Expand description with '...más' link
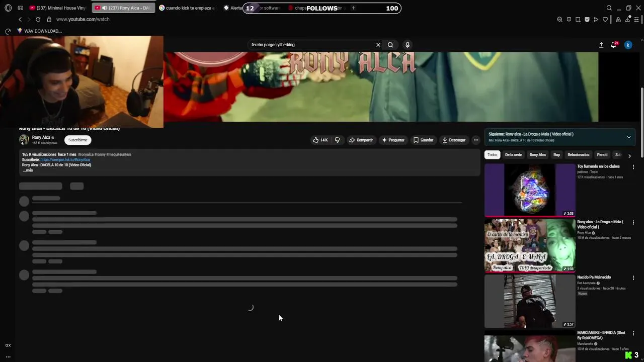644x362 pixels. point(28,170)
